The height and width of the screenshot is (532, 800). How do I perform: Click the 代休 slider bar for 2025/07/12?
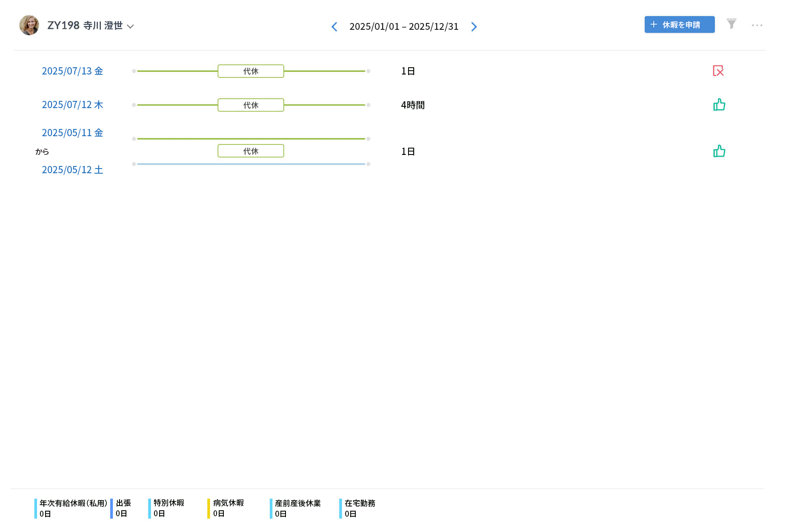[251, 105]
